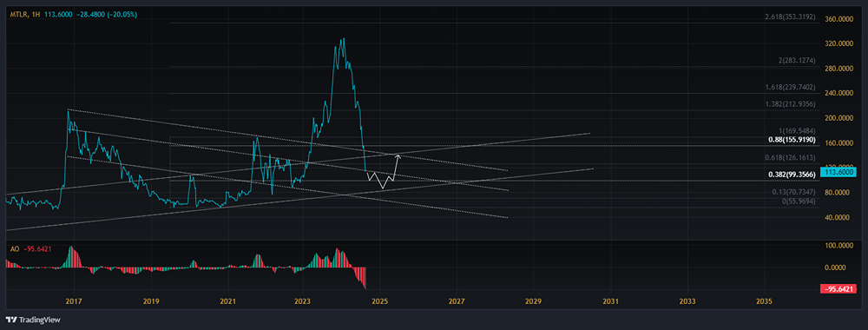Open the TradingView logo link
The height and width of the screenshot is (330, 868).
[x=33, y=320]
